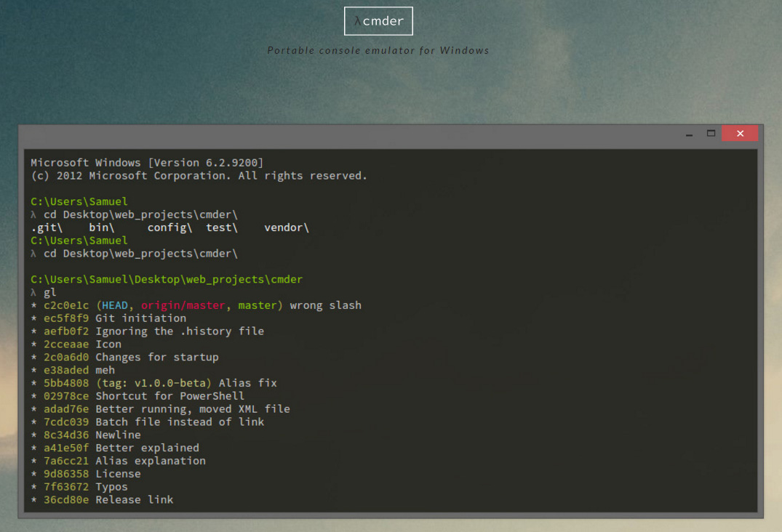Click commit hash aefb0f2
This screenshot has width=782, height=532.
66,331
